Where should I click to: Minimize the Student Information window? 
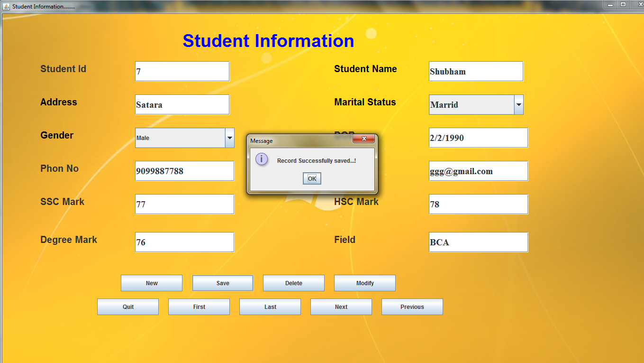point(610,4)
